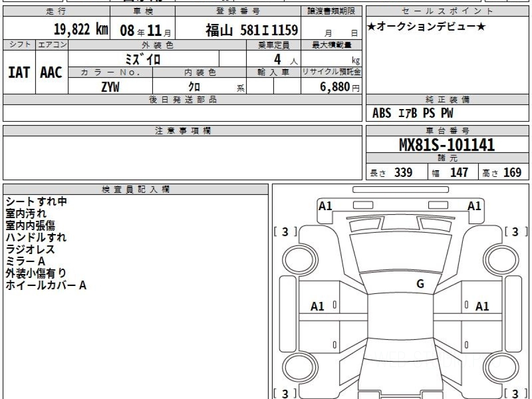The height and width of the screenshot is (399, 532).
Task: Select the width value 147
Action: click(459, 172)
